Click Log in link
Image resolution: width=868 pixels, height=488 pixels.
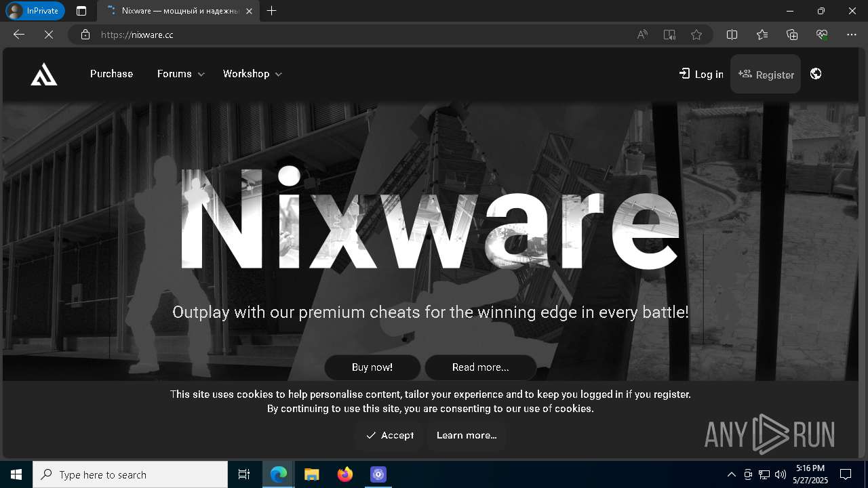701,74
